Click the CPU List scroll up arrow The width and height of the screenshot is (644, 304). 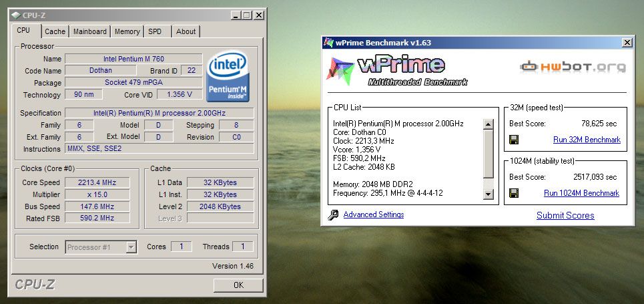(x=489, y=124)
